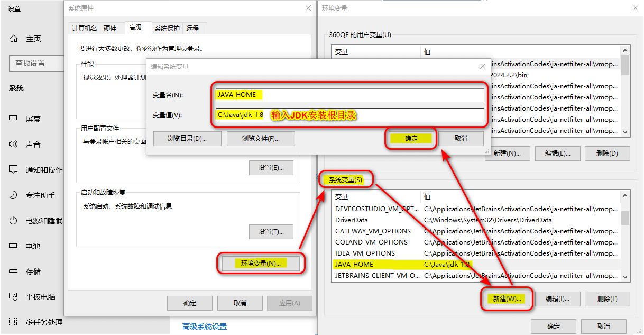Click 浏览目录(D)... button in edit dialog
This screenshot has width=644, height=335.
click(x=187, y=139)
